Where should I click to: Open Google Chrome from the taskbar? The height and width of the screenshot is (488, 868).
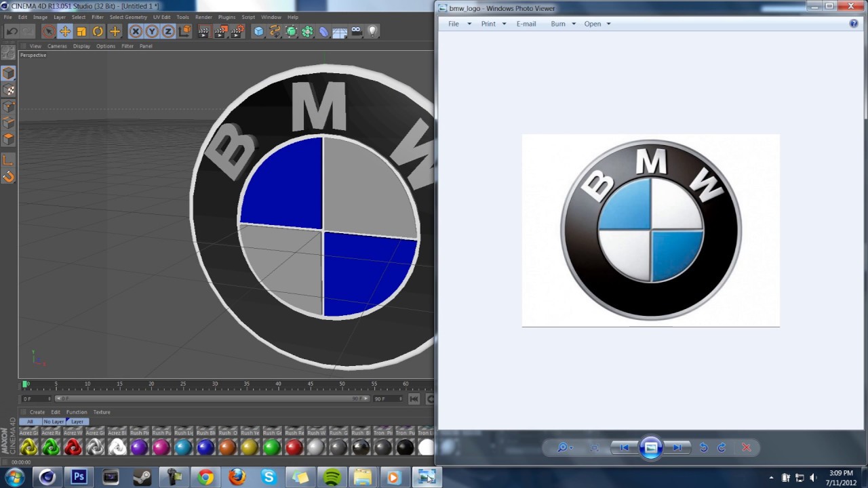click(205, 477)
